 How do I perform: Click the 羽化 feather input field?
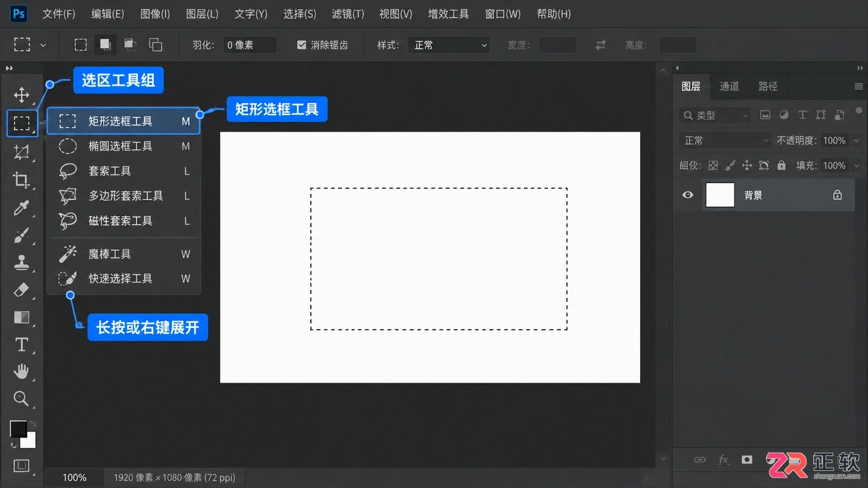coord(250,45)
